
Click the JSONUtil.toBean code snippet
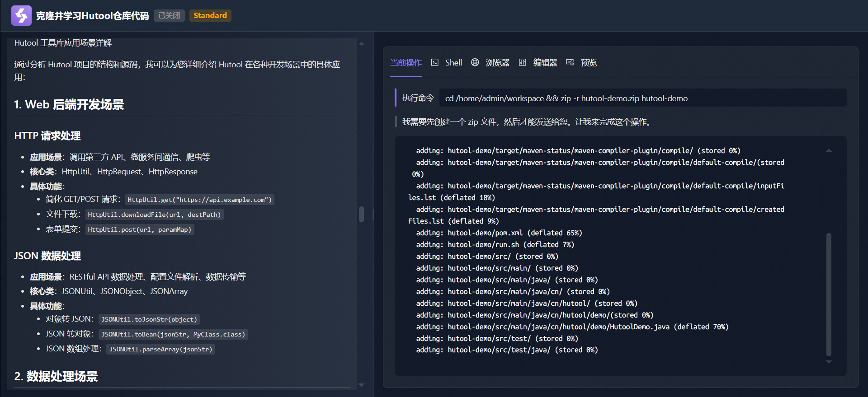click(173, 334)
